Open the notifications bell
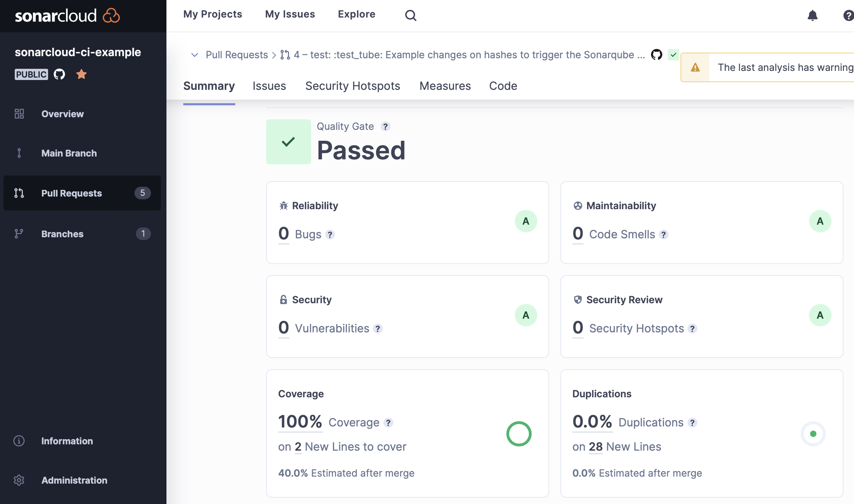854x504 pixels. tap(812, 15)
